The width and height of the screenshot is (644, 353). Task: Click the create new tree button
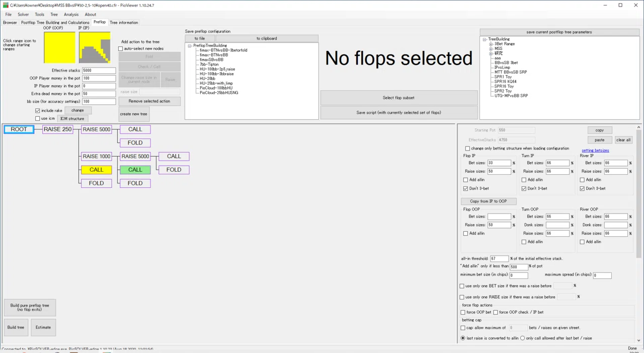(x=134, y=114)
